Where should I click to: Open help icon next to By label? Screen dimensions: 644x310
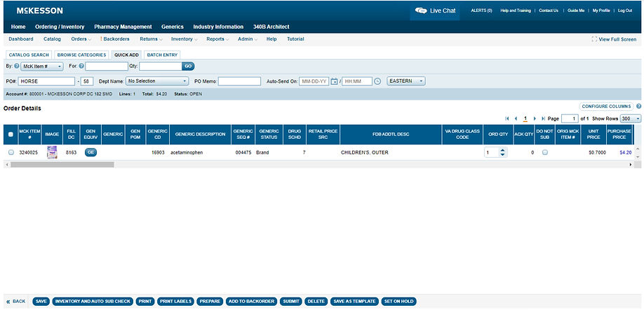pyautogui.click(x=16, y=66)
